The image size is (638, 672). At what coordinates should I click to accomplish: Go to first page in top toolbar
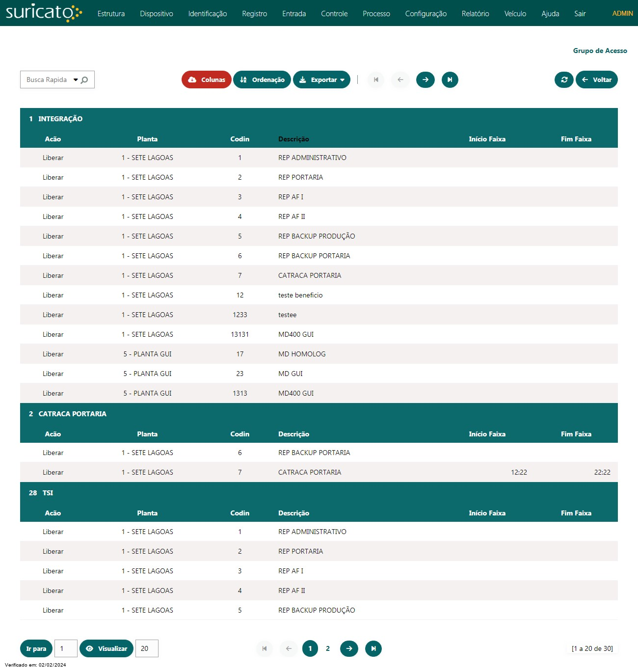click(376, 80)
